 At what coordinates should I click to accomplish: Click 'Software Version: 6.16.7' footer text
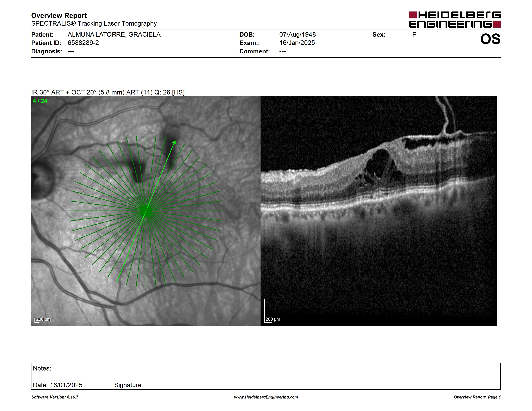pyautogui.click(x=55, y=397)
